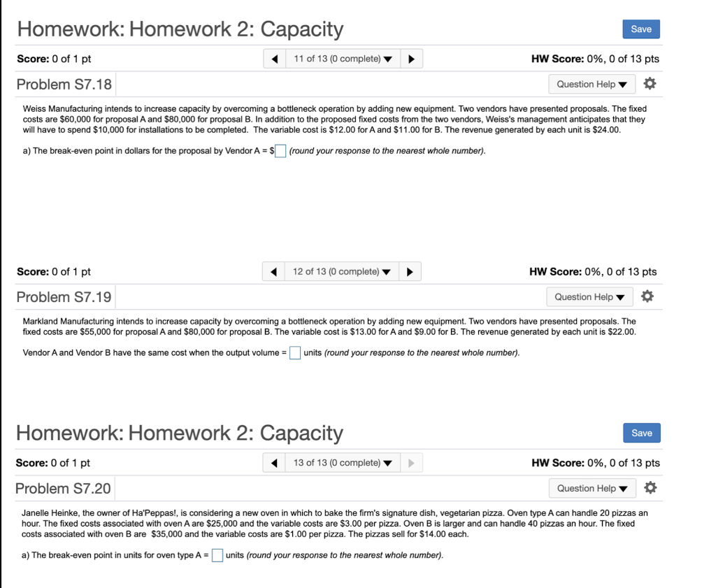Open the 13 of 13 question selector dropdown
This screenshot has height=588, width=716.
(342, 462)
